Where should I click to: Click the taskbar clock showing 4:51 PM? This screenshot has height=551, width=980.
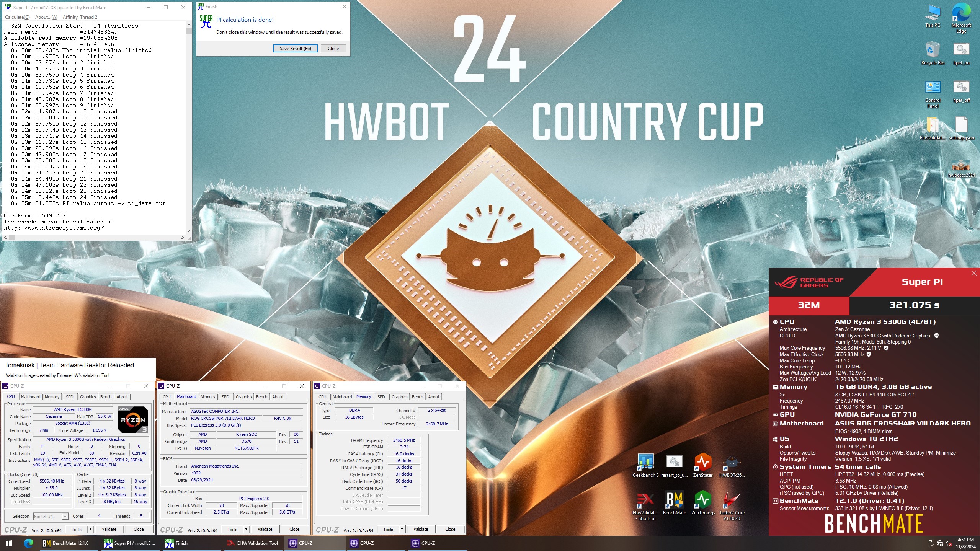pyautogui.click(x=965, y=543)
